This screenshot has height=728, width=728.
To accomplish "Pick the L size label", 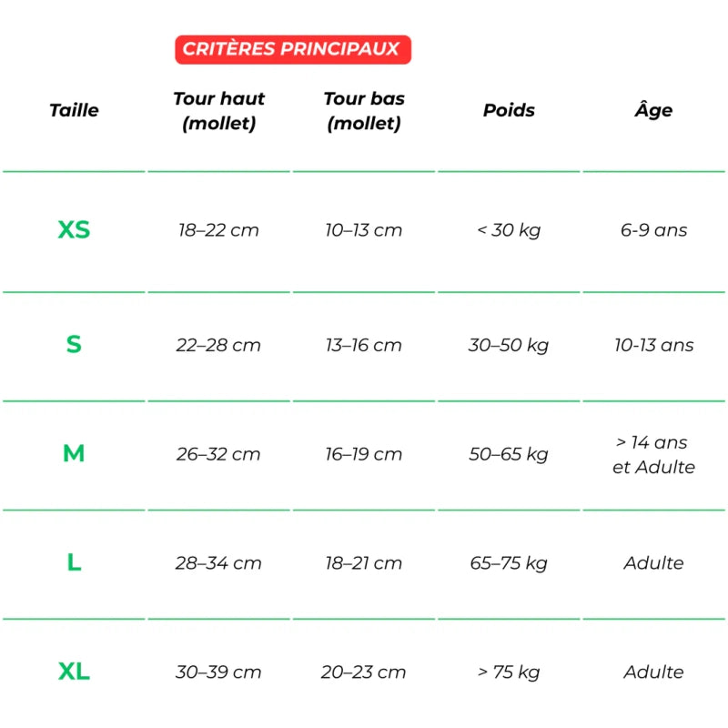I will (x=74, y=563).
